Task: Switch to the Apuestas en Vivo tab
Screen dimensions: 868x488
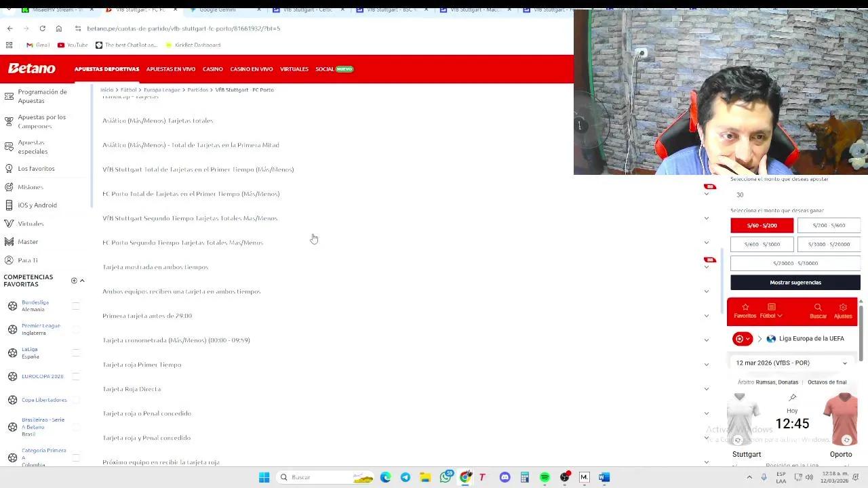Action: click(170, 68)
